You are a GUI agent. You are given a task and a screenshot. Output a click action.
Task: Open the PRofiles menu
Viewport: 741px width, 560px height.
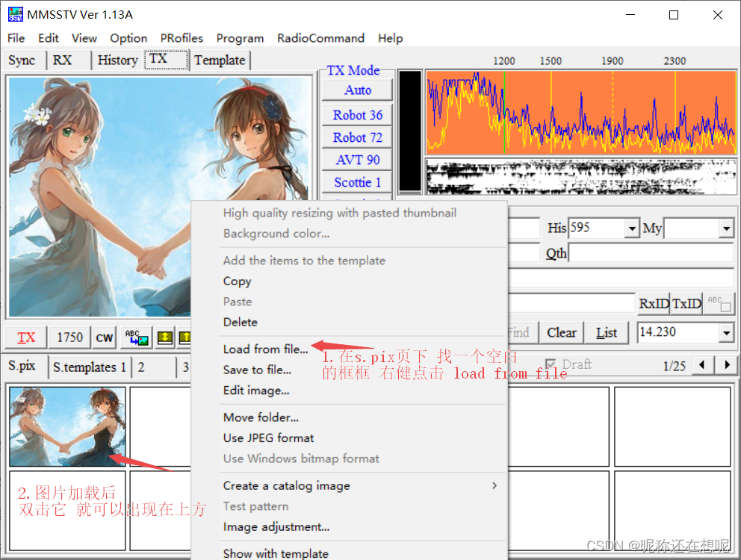coord(182,38)
